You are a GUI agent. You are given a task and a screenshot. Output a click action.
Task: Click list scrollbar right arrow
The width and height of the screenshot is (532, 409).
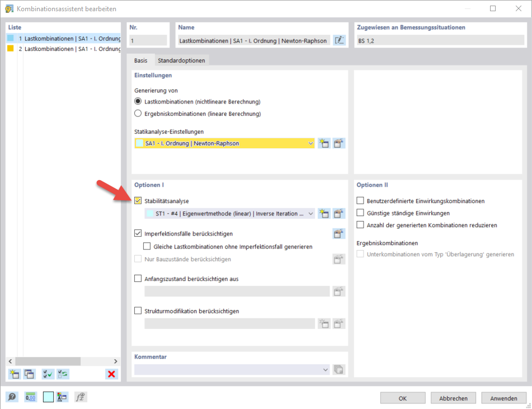(x=116, y=361)
